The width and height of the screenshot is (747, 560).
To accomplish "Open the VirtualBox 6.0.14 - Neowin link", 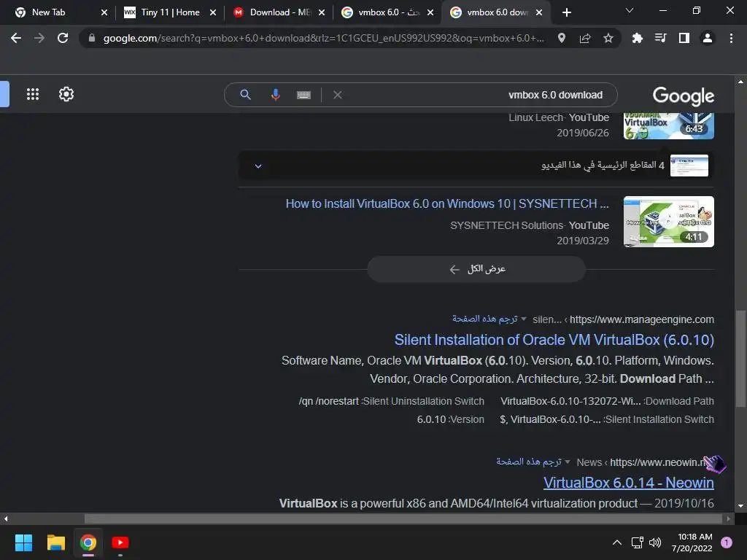I will (x=628, y=483).
